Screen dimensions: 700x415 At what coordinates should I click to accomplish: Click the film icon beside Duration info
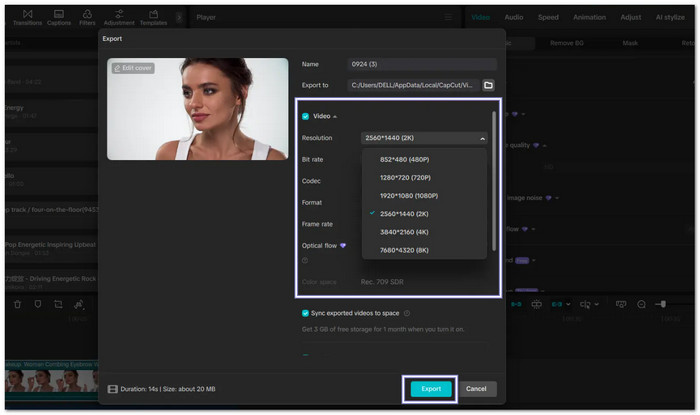click(x=112, y=389)
